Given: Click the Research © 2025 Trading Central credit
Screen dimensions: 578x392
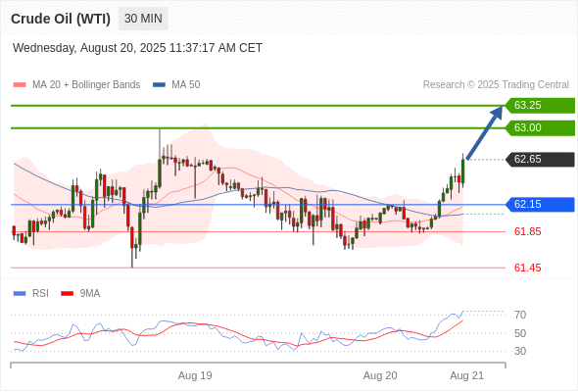Looking at the screenshot, I should (x=496, y=85).
